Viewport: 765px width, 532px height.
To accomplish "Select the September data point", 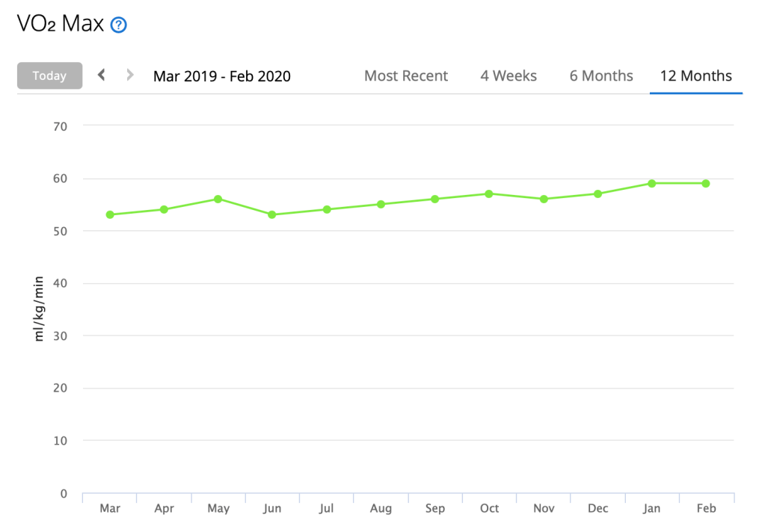I will point(434,199).
